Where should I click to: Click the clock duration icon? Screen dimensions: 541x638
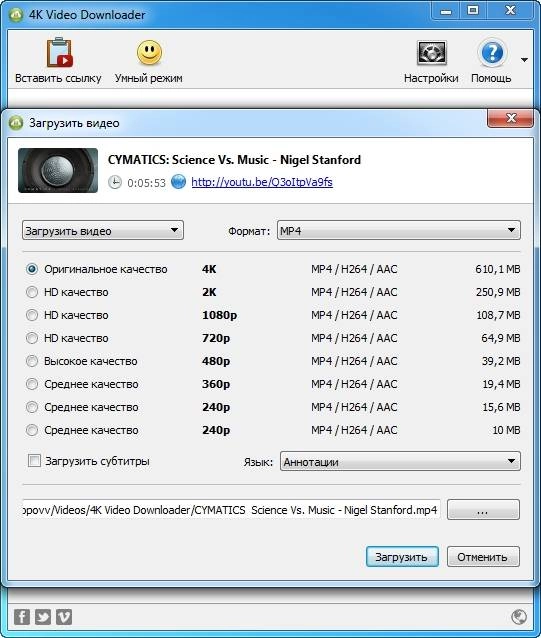(115, 182)
